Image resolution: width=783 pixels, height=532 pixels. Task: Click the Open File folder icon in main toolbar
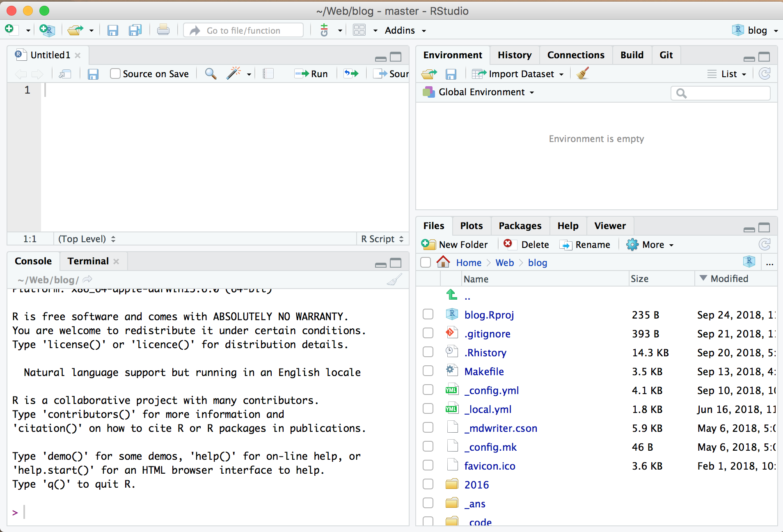tap(76, 30)
